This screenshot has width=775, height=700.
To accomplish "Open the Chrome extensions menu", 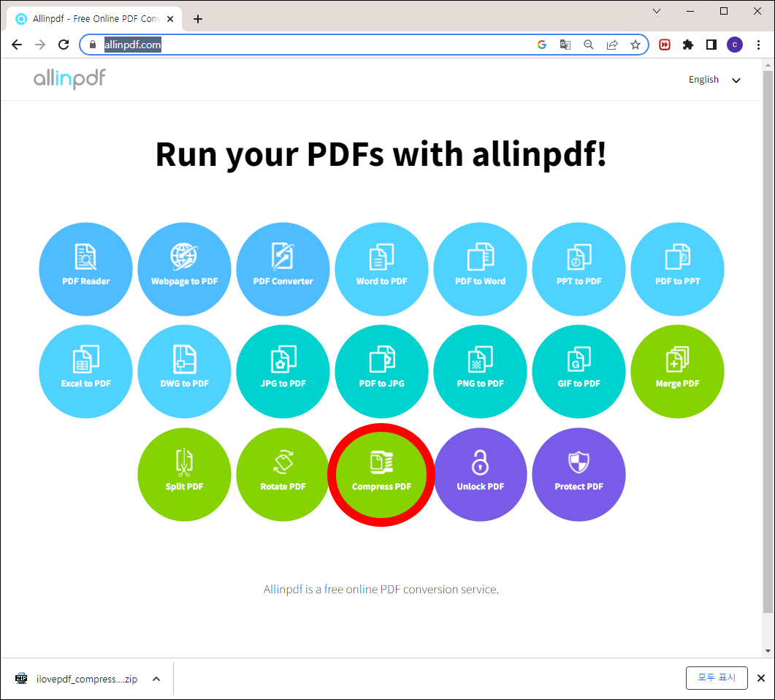I will 687,45.
